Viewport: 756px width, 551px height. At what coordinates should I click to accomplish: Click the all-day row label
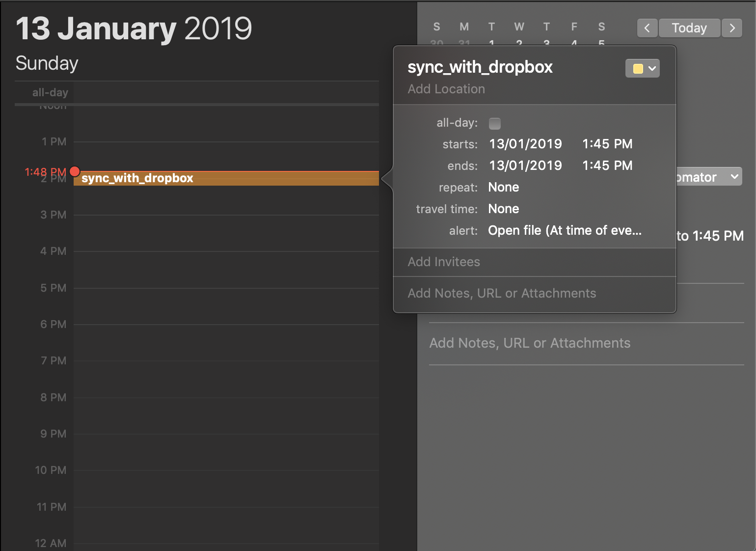pos(50,92)
